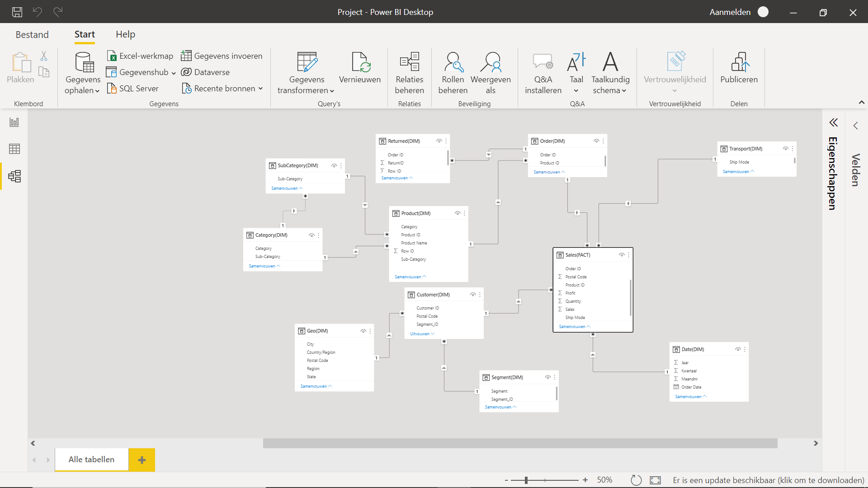This screenshot has height=488, width=868.
Task: Click Aanmelden to sign in
Action: tap(730, 12)
